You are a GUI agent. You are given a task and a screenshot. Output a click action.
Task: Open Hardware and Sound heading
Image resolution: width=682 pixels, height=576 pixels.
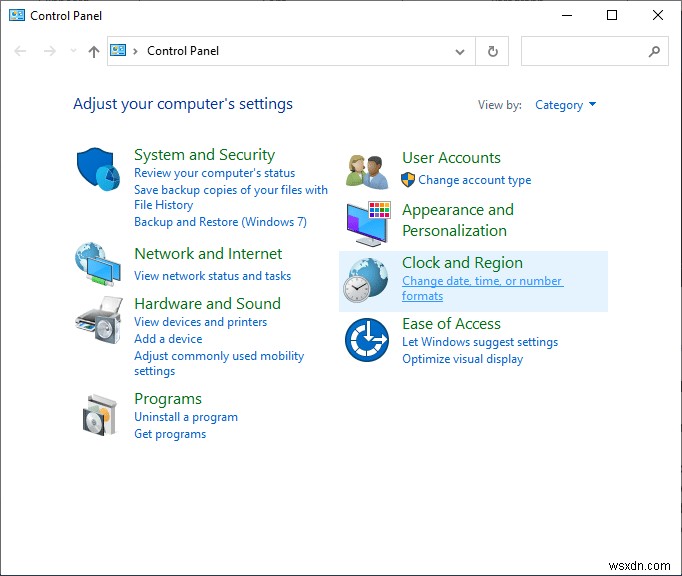(x=207, y=304)
